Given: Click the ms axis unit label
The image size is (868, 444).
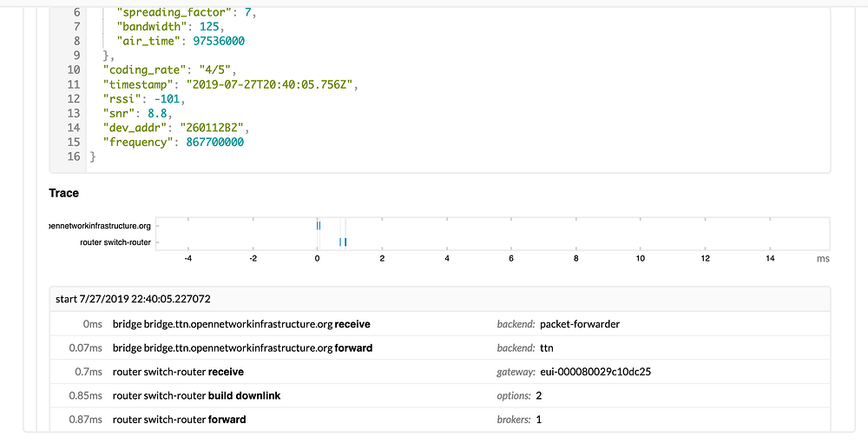Looking at the screenshot, I should pos(823,258).
